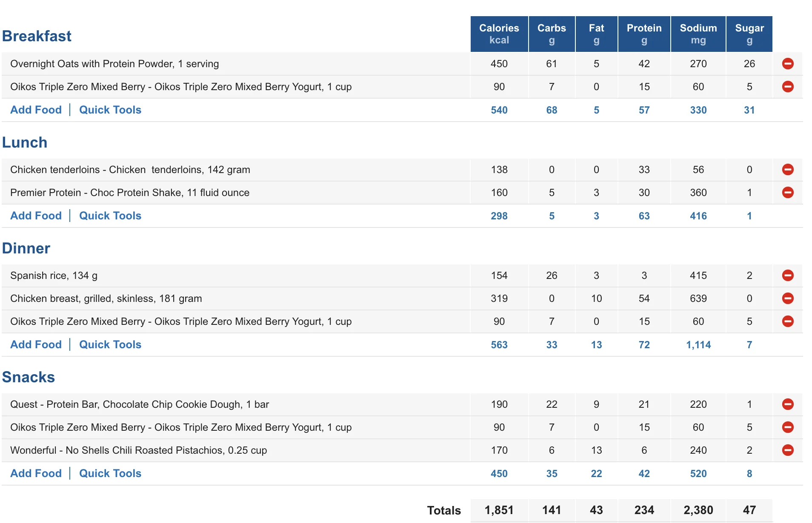This screenshot has height=523, width=812.
Task: Delete the Premier Protein shake entry
Action: pyautogui.click(x=788, y=193)
